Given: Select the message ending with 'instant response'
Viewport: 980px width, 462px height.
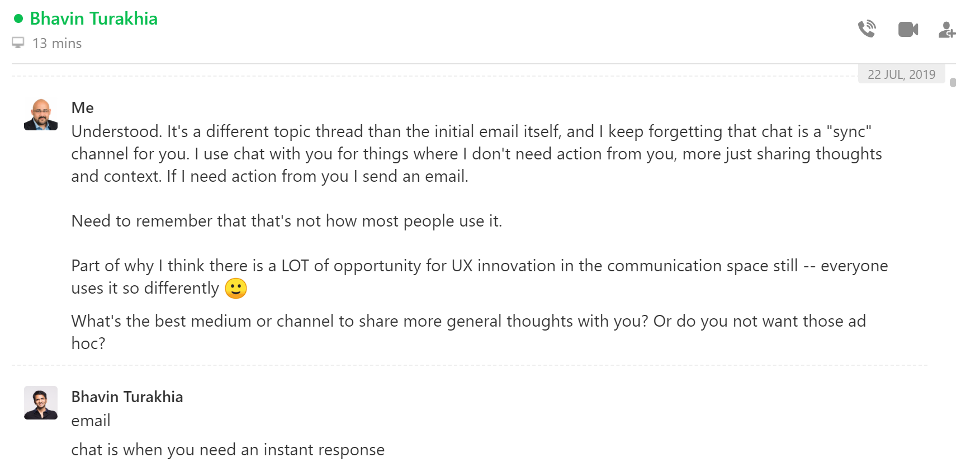Looking at the screenshot, I should (x=227, y=449).
